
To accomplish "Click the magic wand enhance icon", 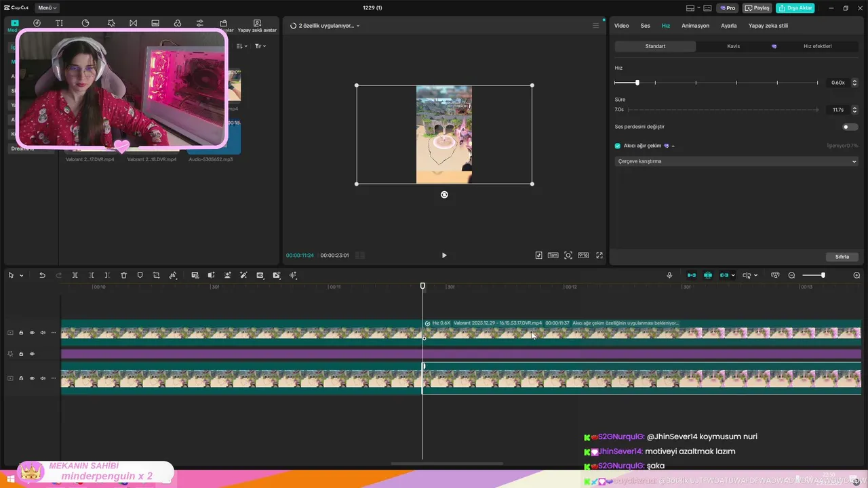I will click(243, 275).
